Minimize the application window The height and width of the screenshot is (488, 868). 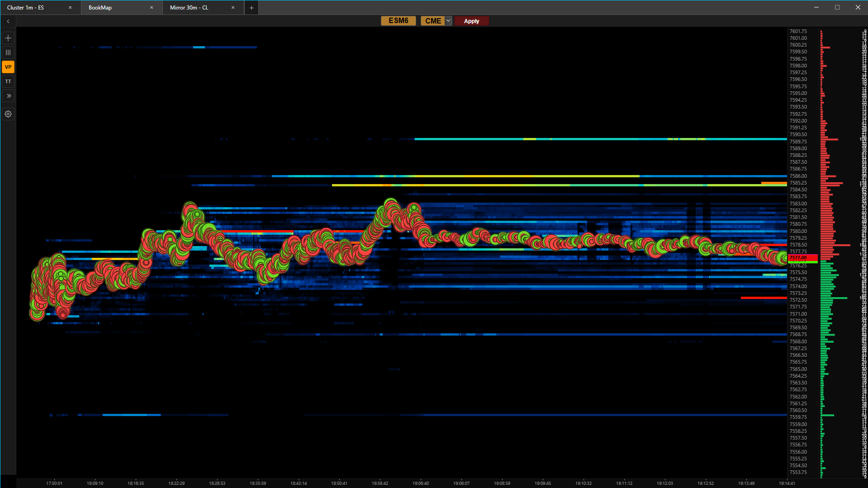[816, 7]
